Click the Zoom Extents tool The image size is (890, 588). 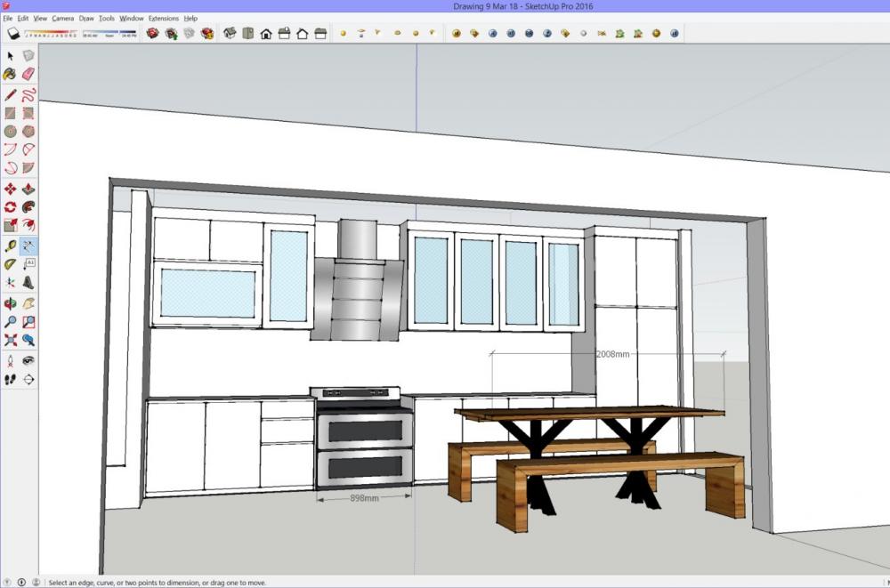(x=10, y=340)
